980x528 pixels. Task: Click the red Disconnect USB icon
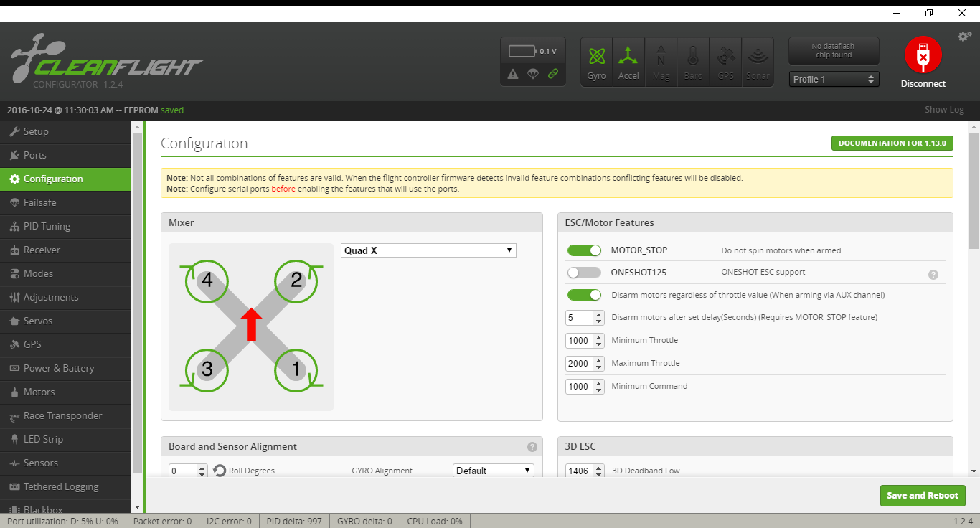point(923,55)
